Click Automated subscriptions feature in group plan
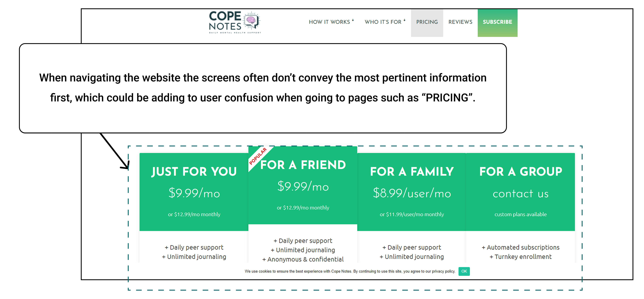The width and height of the screenshot is (644, 299). point(521,247)
